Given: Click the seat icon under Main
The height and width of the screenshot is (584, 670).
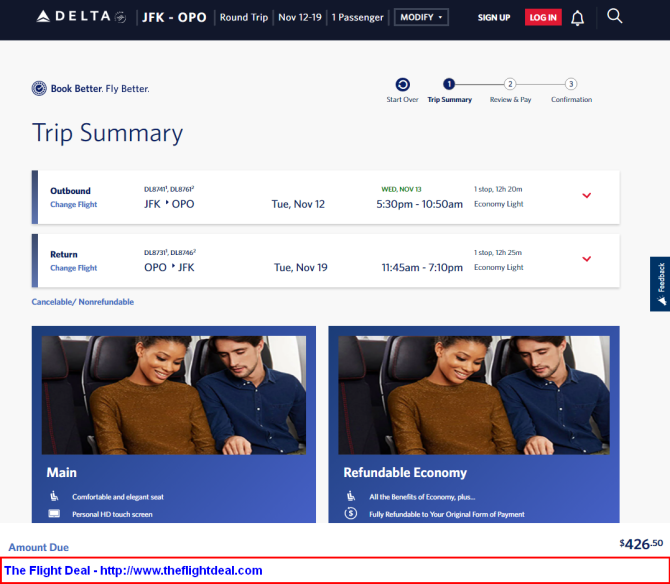Looking at the screenshot, I should (x=54, y=496).
